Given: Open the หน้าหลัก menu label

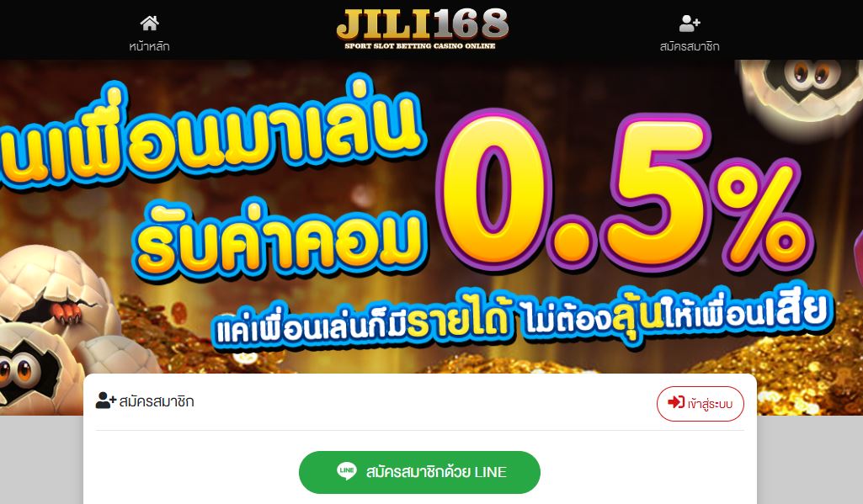Looking at the screenshot, I should (x=149, y=46).
